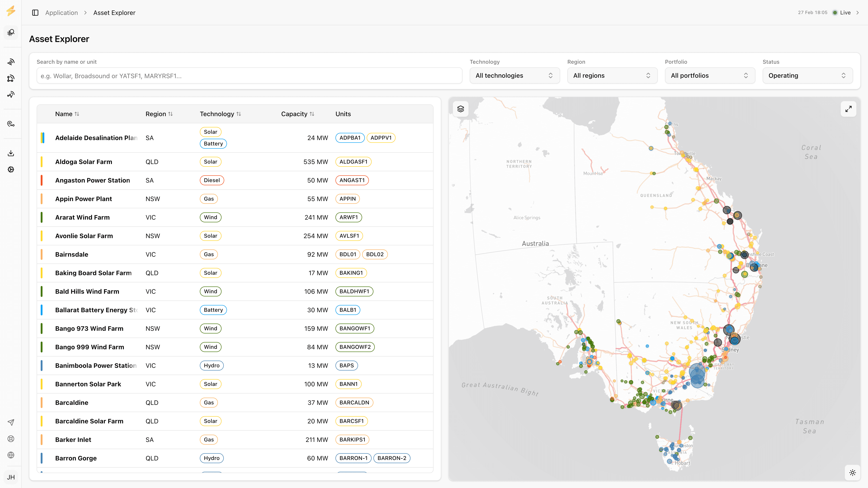The width and height of the screenshot is (868, 488).
Task: Open the downloads section from the sidebar
Action: 11,153
